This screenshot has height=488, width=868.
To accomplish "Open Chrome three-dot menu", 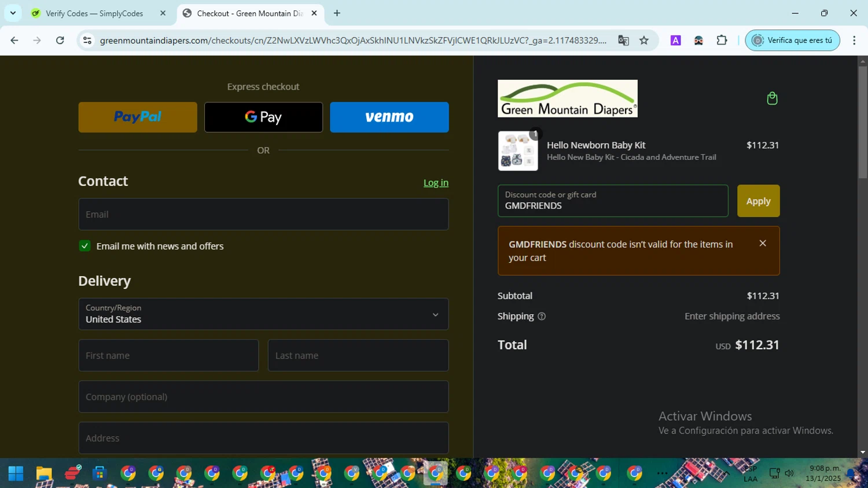I will (854, 41).
